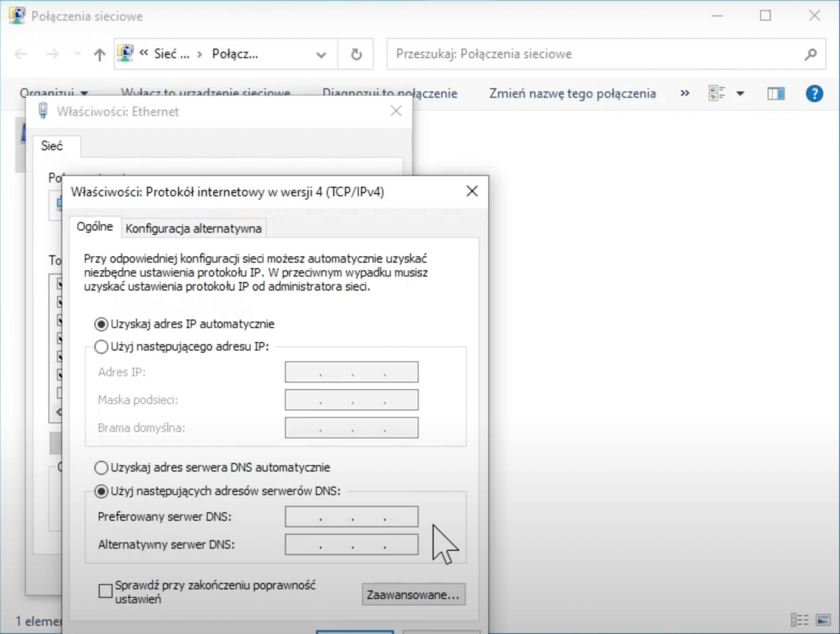Open the address bar dropdown chevron
The width and height of the screenshot is (840, 634).
(320, 54)
